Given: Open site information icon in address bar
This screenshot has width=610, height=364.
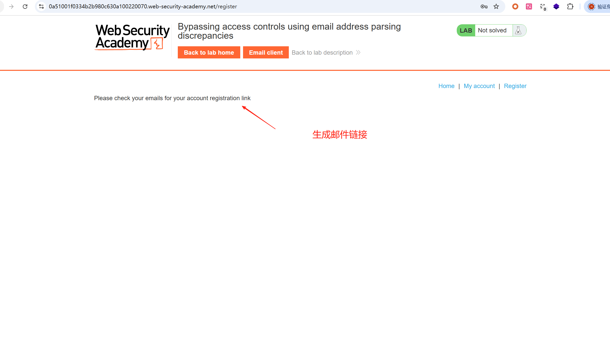Looking at the screenshot, I should (41, 7).
